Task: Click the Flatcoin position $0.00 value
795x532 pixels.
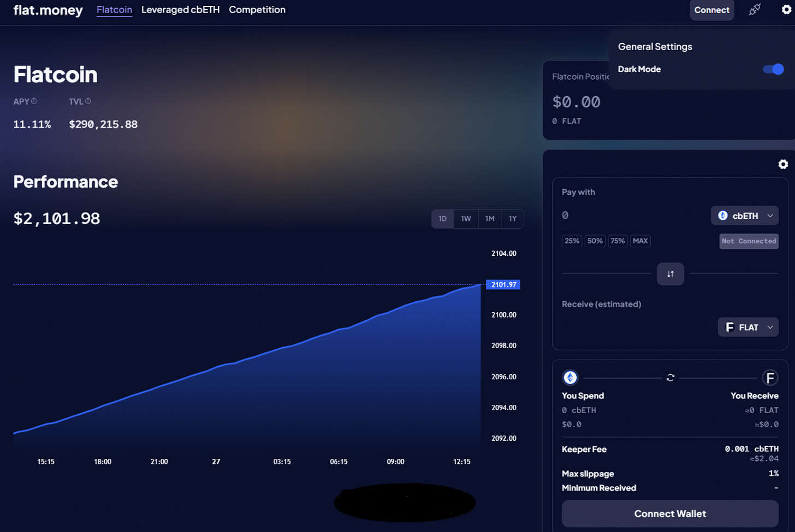Action: point(576,102)
